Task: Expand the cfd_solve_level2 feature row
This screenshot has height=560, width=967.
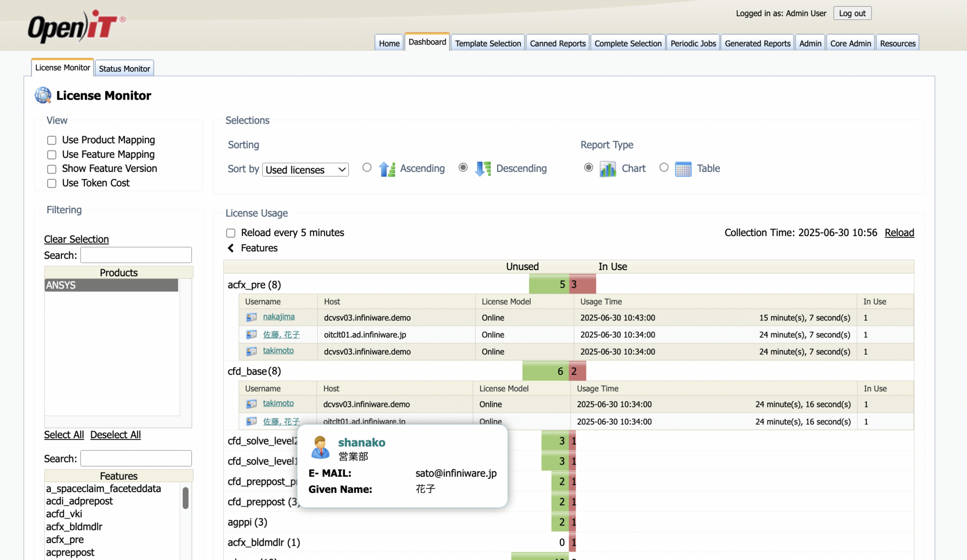Action: 262,441
